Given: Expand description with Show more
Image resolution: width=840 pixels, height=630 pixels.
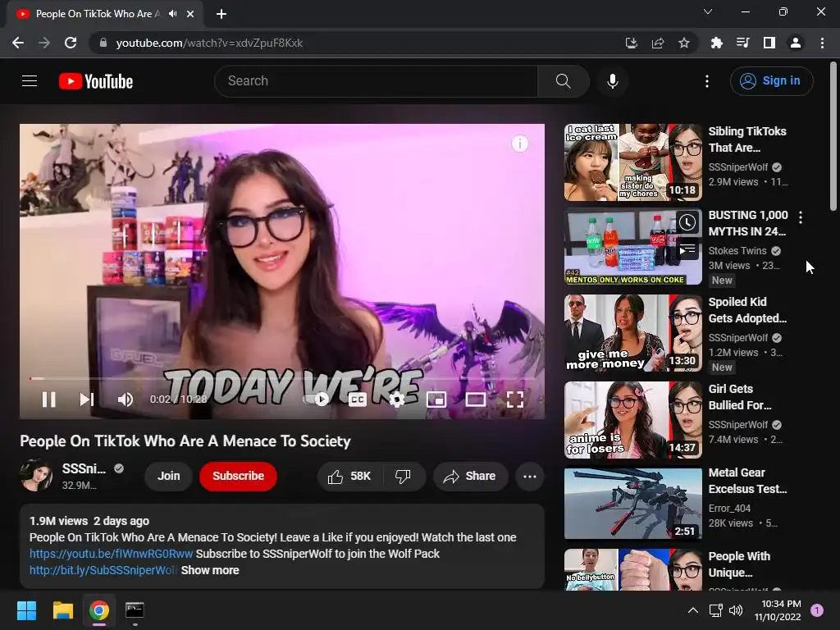Looking at the screenshot, I should point(210,570).
